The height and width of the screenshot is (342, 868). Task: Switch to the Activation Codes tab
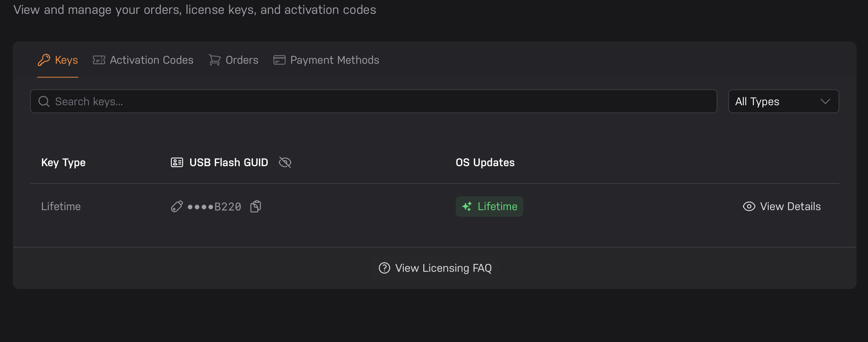(x=143, y=60)
